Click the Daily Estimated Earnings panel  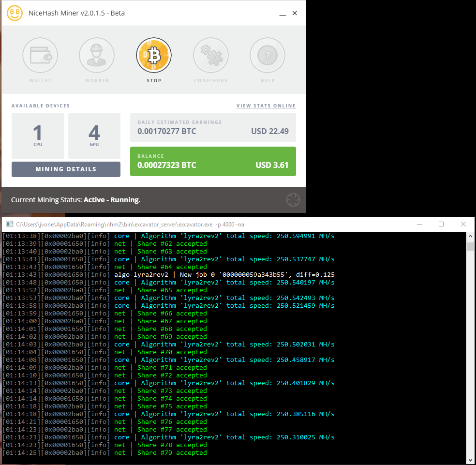coord(213,128)
